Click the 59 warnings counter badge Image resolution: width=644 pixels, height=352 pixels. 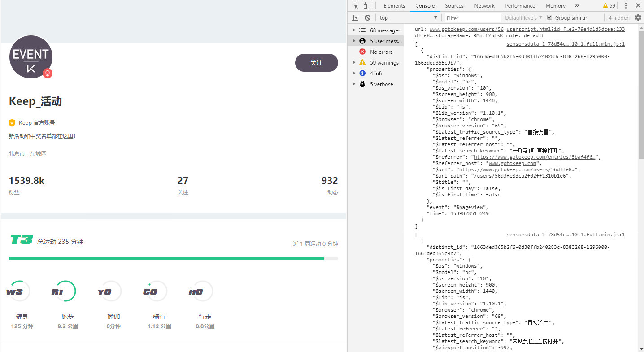pyautogui.click(x=609, y=6)
